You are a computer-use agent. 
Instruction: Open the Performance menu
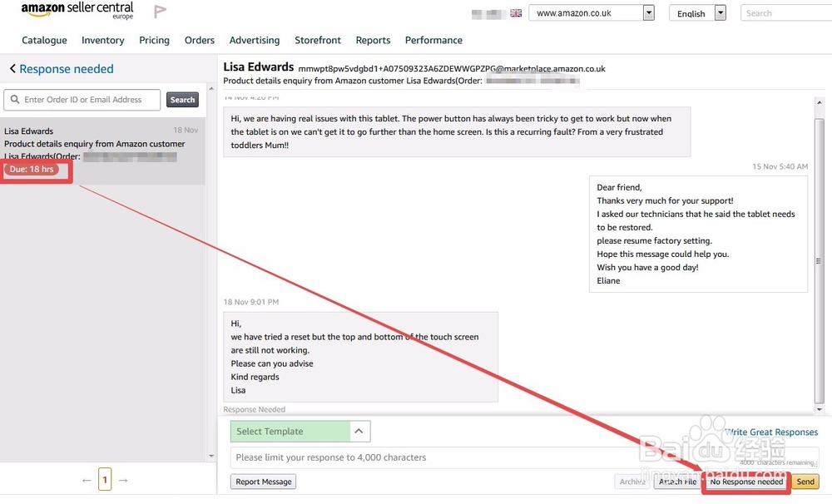(433, 40)
